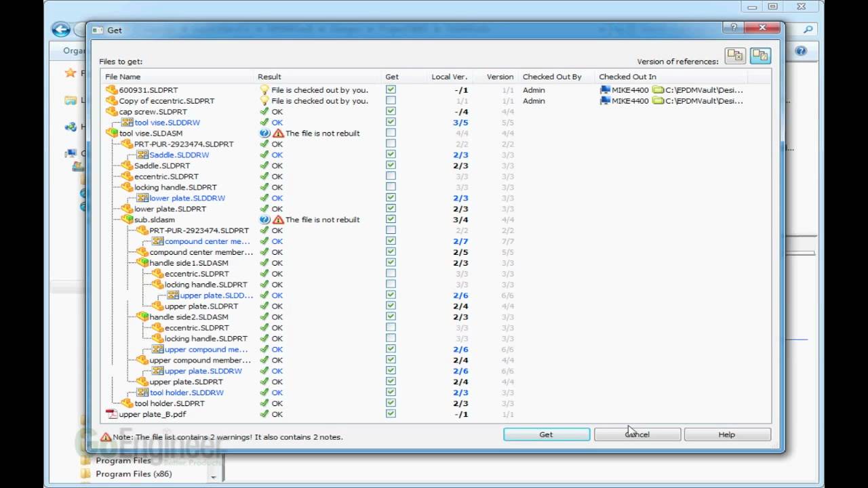Click the red warning triangle in the sub.sldasm row

[278, 220]
